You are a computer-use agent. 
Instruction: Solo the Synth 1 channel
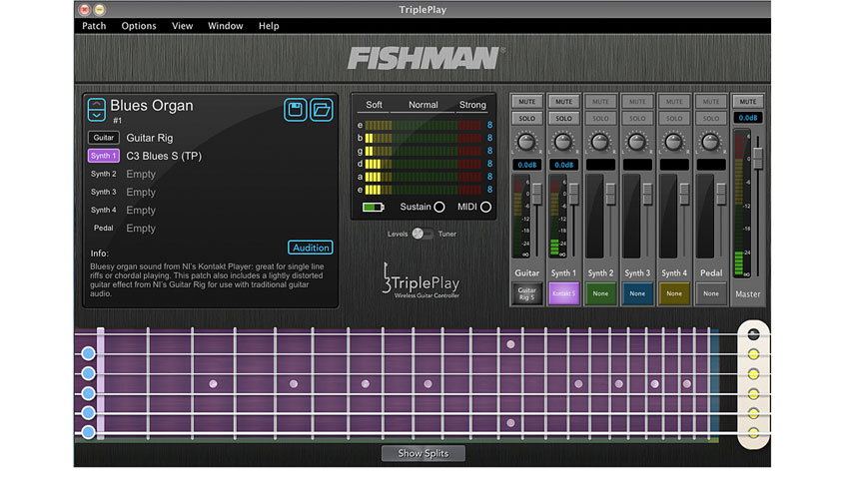coord(563,119)
